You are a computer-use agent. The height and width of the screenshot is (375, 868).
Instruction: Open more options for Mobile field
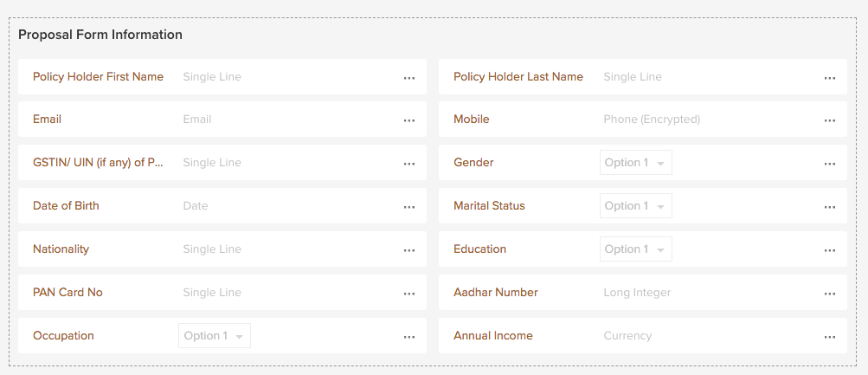click(x=830, y=120)
